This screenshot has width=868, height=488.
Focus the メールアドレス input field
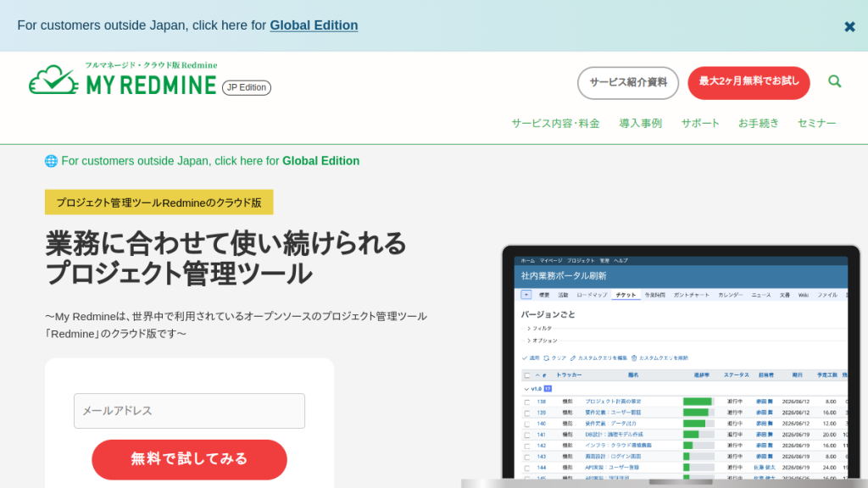click(189, 411)
